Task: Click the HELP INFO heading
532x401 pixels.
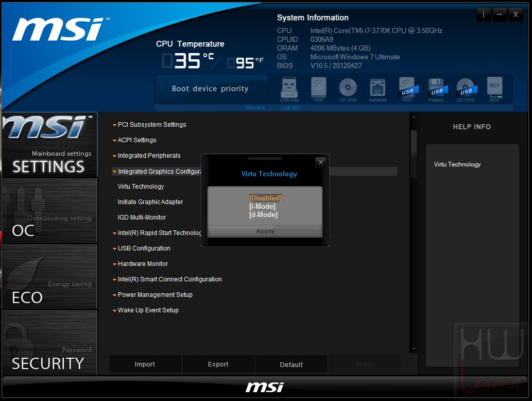Action: [472, 127]
